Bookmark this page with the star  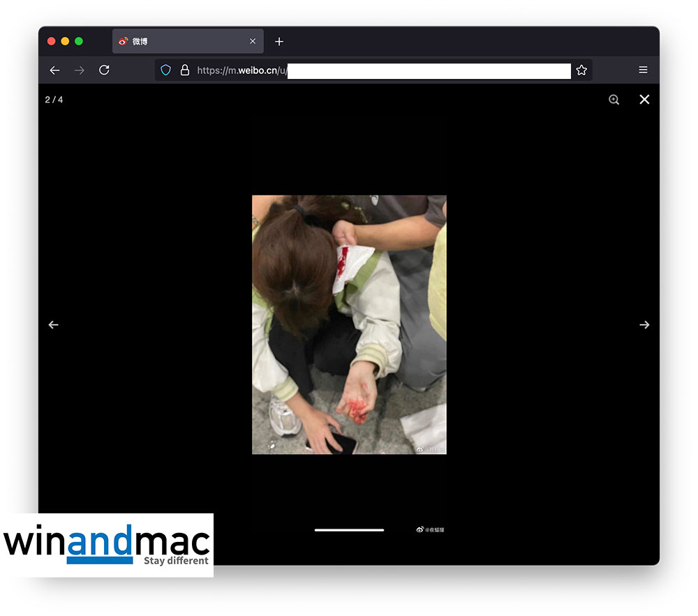pos(581,70)
